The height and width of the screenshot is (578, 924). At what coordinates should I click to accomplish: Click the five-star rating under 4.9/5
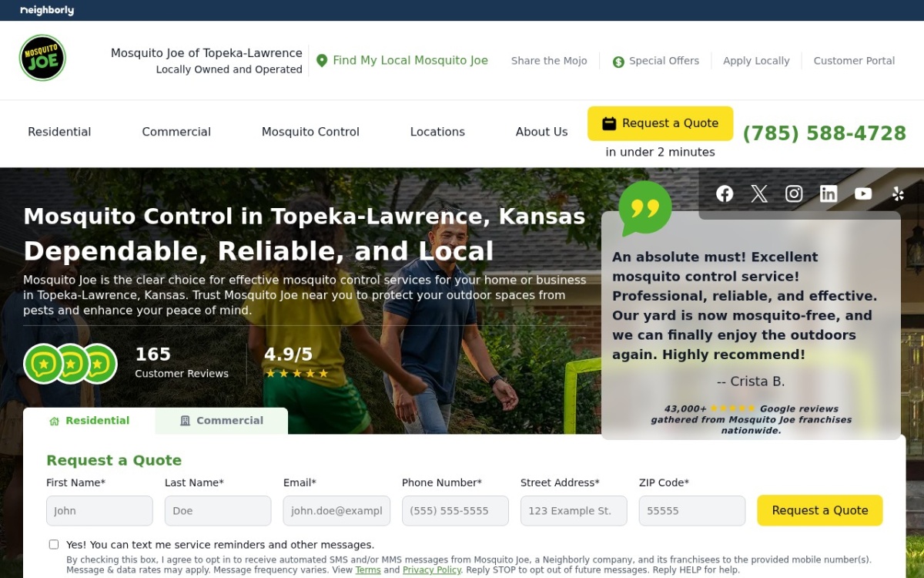pyautogui.click(x=296, y=374)
